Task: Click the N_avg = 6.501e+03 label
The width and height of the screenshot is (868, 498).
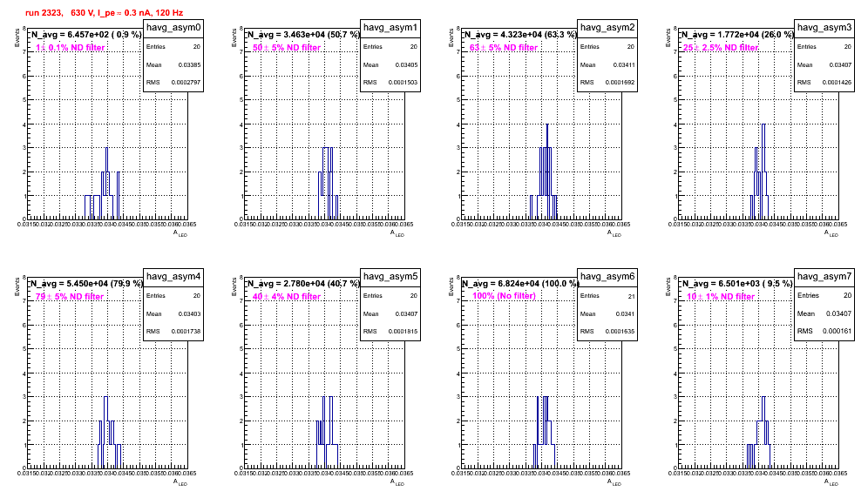Action: click(x=736, y=283)
